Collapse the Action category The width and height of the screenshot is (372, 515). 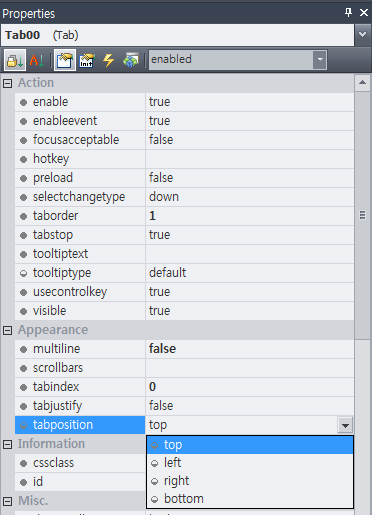point(7,83)
